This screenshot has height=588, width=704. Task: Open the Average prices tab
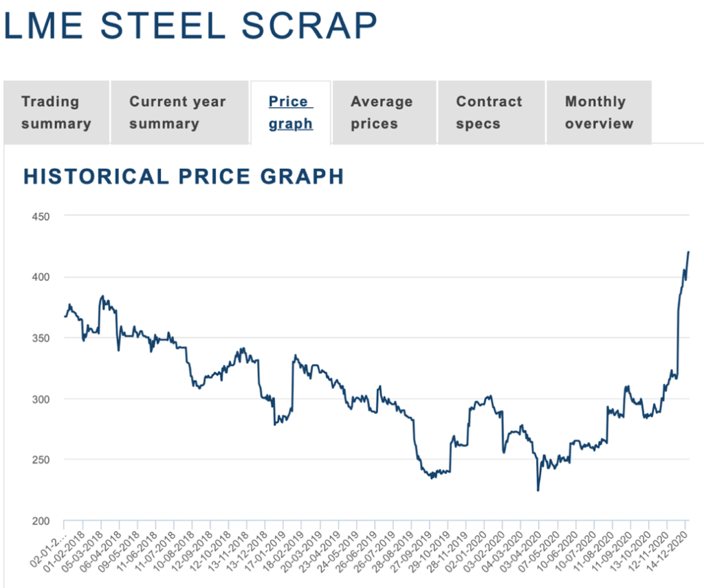(x=382, y=113)
